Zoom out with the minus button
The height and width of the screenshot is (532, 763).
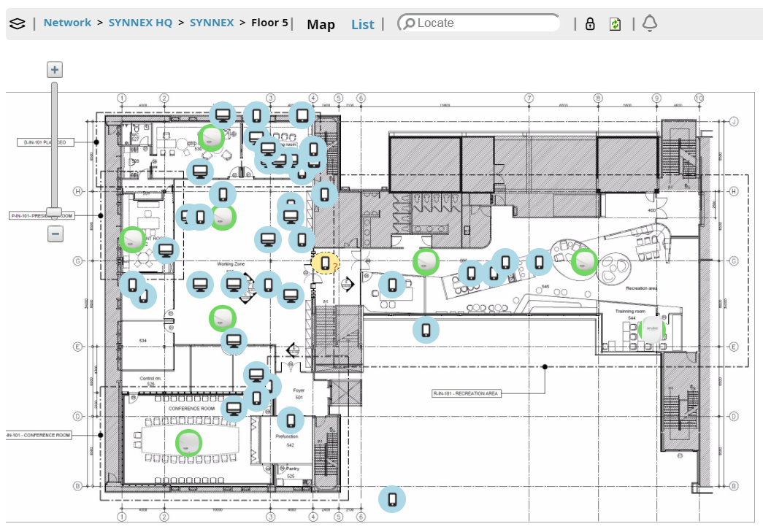[55, 234]
